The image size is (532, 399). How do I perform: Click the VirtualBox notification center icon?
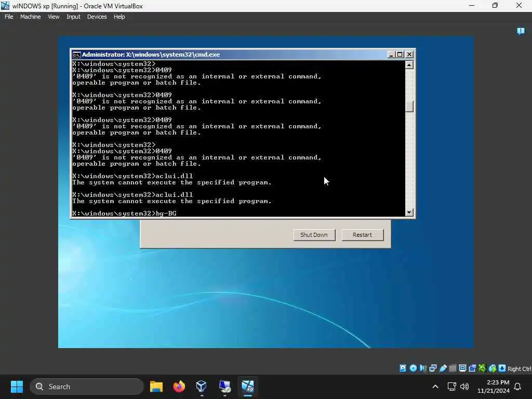coord(521,31)
